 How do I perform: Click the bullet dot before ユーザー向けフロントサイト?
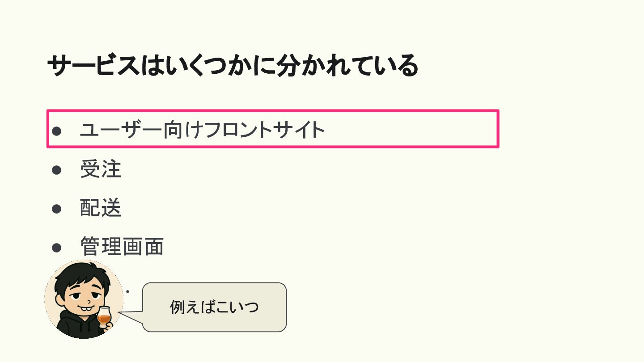[x=56, y=130]
